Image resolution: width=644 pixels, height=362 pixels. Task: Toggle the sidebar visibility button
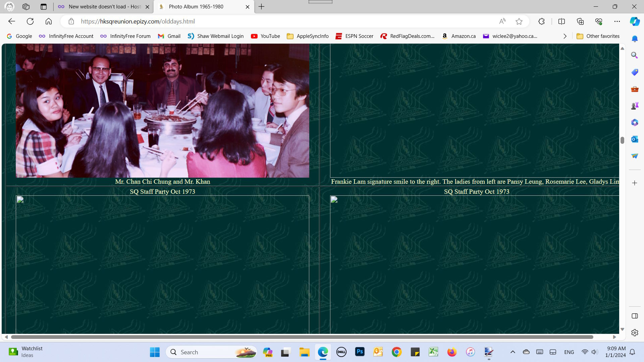(x=635, y=316)
